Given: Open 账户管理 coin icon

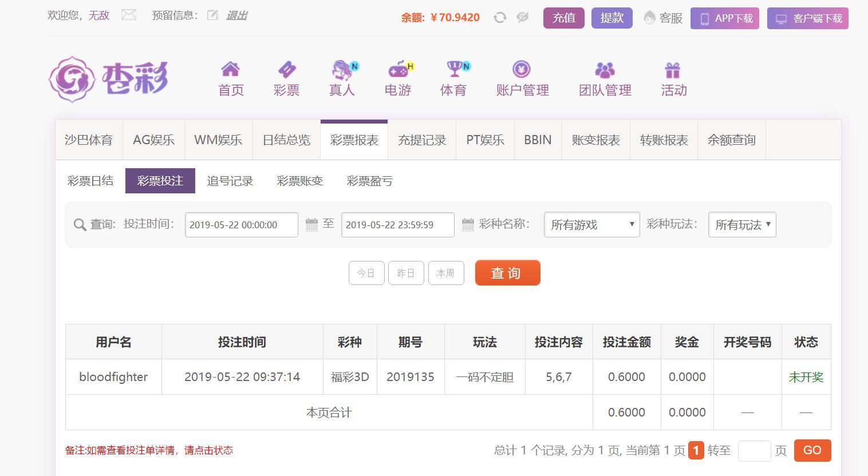Looking at the screenshot, I should point(521,69).
